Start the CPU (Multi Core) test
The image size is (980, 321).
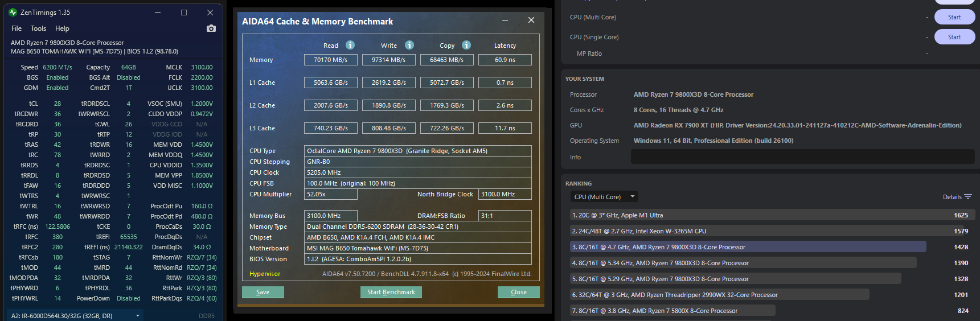tap(954, 17)
